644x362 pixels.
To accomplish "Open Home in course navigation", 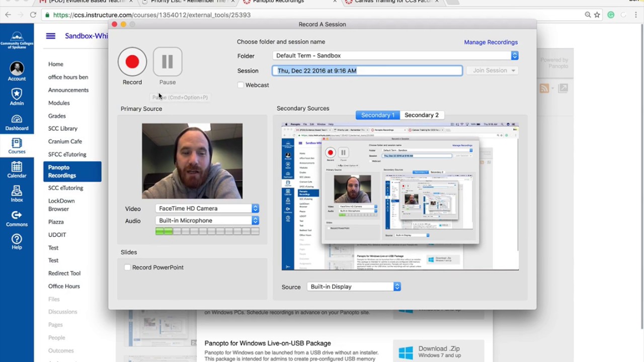I will (56, 64).
